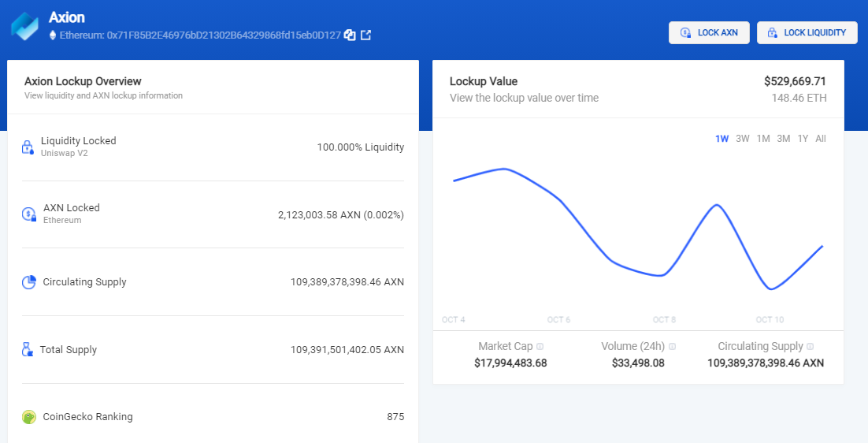The height and width of the screenshot is (443, 868).
Task: Click the Ethereum contract address text
Action: point(200,35)
